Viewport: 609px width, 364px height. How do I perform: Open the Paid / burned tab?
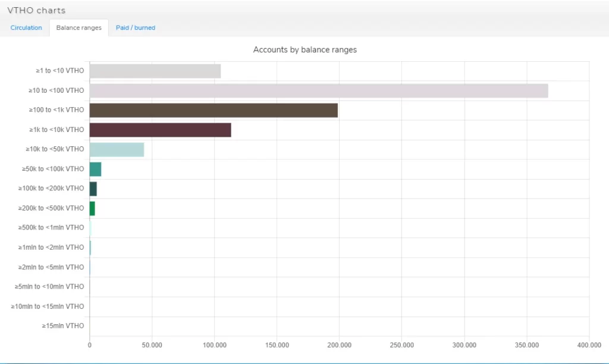point(135,27)
